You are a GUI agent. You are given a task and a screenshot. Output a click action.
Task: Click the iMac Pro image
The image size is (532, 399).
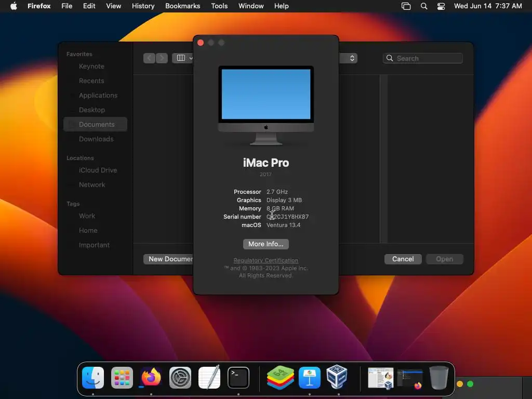click(265, 105)
